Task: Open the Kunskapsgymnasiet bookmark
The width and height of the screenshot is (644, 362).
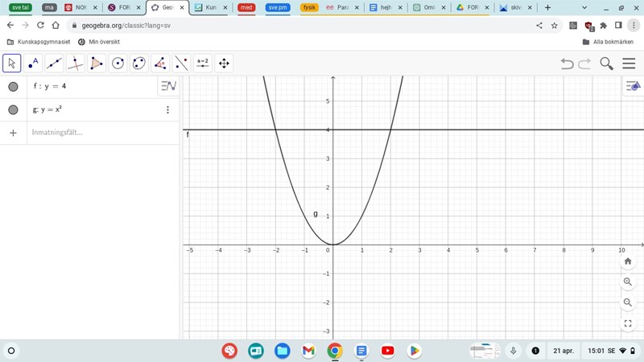Action: (38, 42)
